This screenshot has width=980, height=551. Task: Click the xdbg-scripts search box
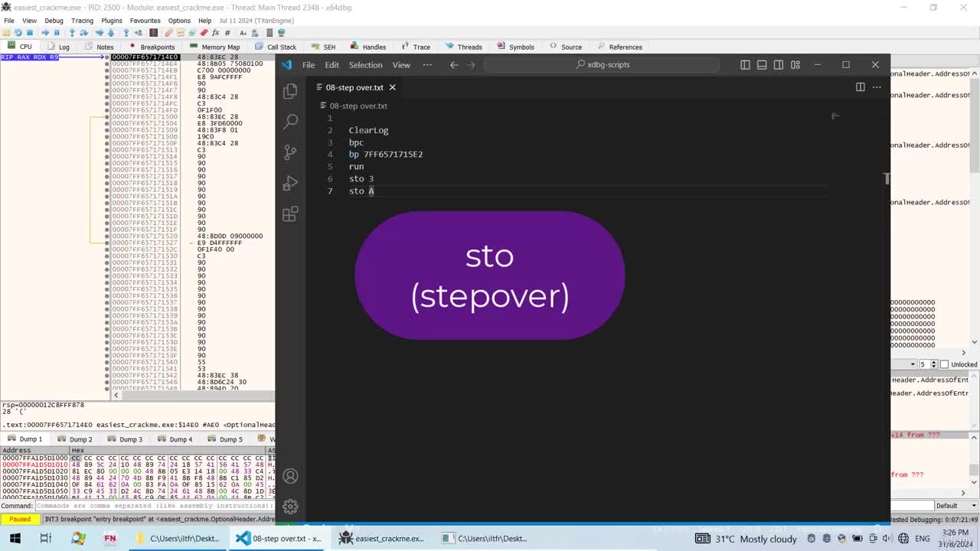click(x=602, y=65)
